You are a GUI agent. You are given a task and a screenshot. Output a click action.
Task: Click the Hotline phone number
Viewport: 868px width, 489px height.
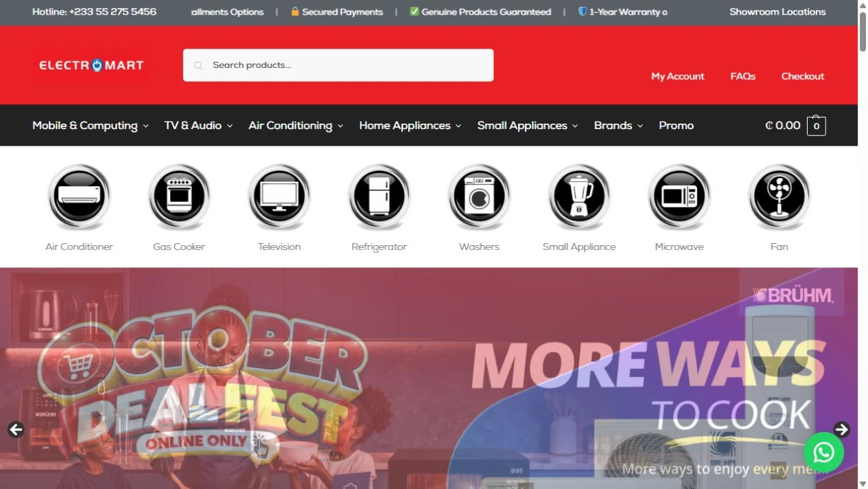(x=113, y=12)
